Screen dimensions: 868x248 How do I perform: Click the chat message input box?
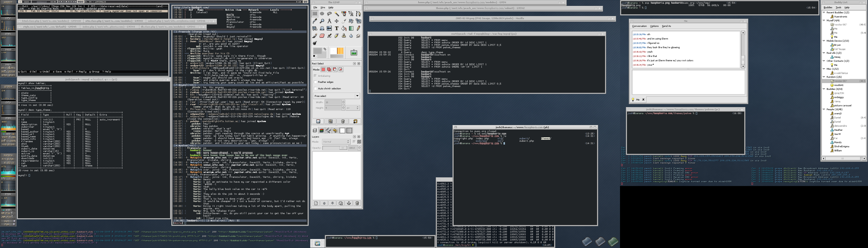coord(688,83)
